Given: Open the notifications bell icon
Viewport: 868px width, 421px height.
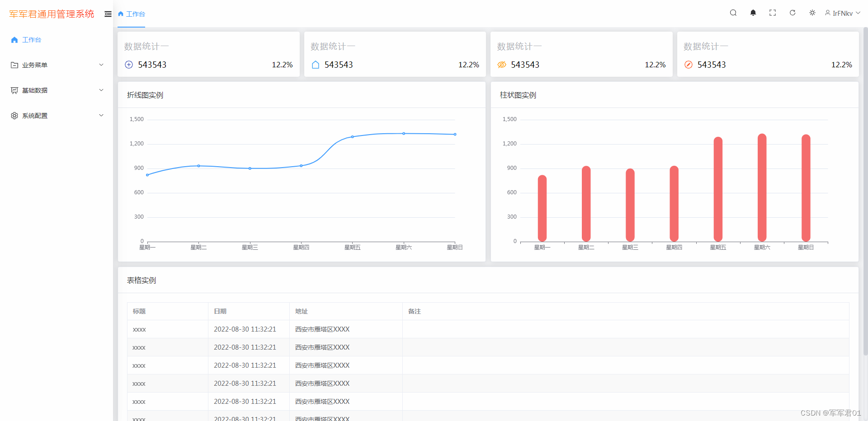Looking at the screenshot, I should (753, 13).
